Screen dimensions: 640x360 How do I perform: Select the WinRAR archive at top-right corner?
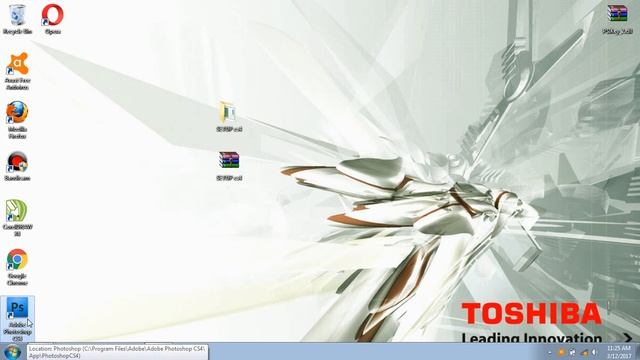pos(617,19)
